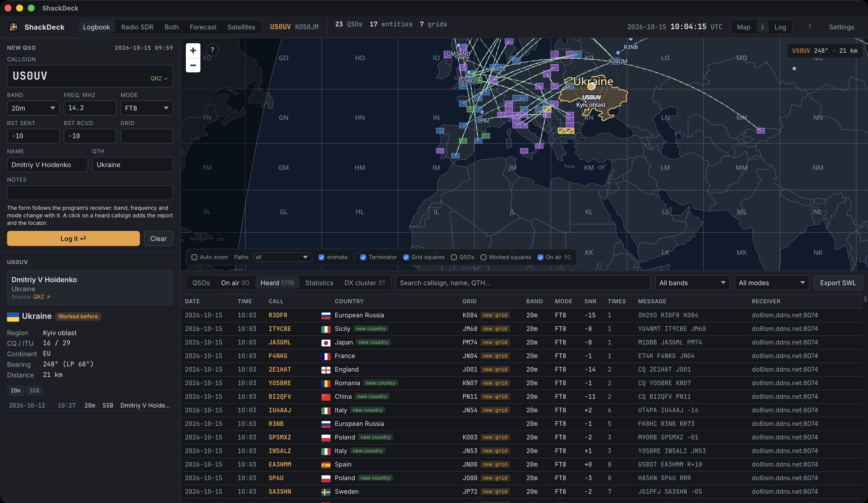Screen dimensions: 868x503
Task: Open the QRZ source link
Action: click(x=41, y=297)
